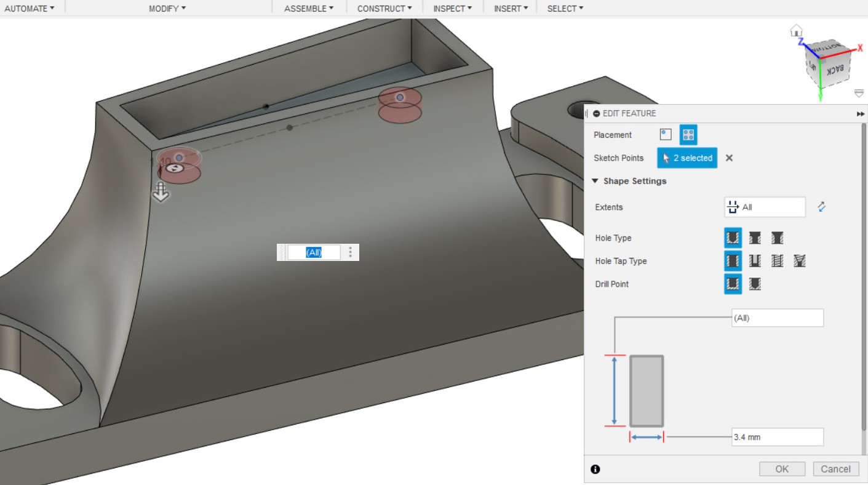Click the Home view icon above ViewCube
Image resolution: width=868 pixels, height=485 pixels.
(796, 30)
